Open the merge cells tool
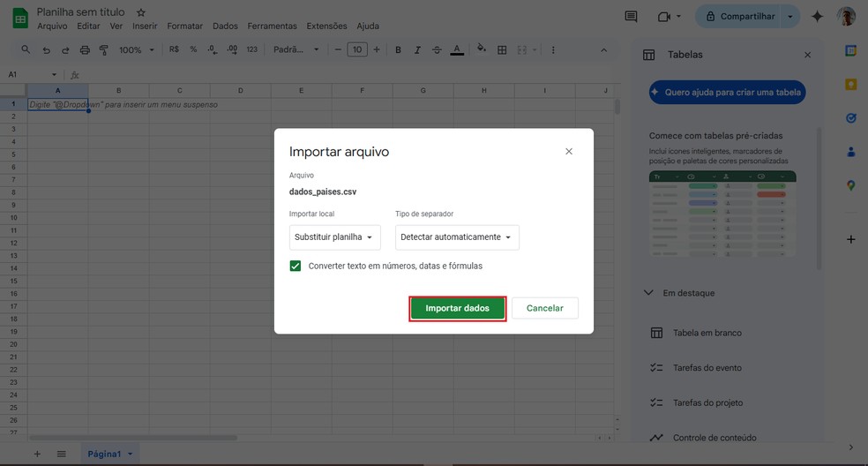The height and width of the screenshot is (466, 868). [522, 50]
